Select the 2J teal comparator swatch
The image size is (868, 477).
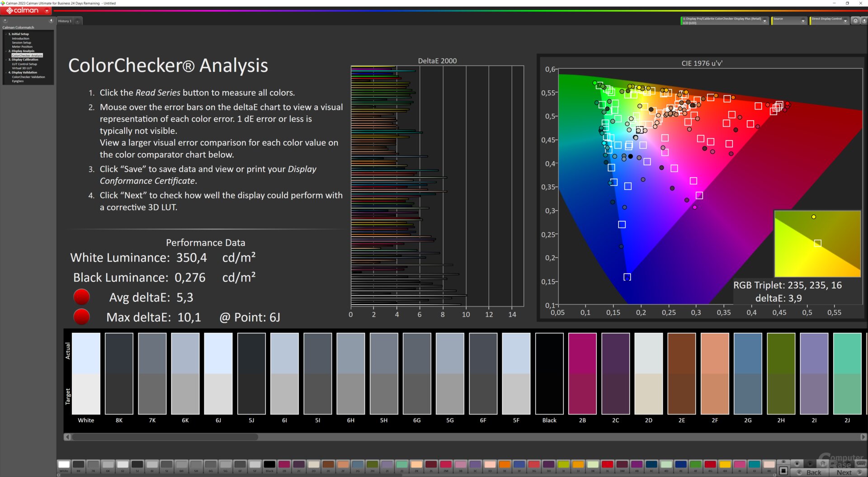[847, 373]
